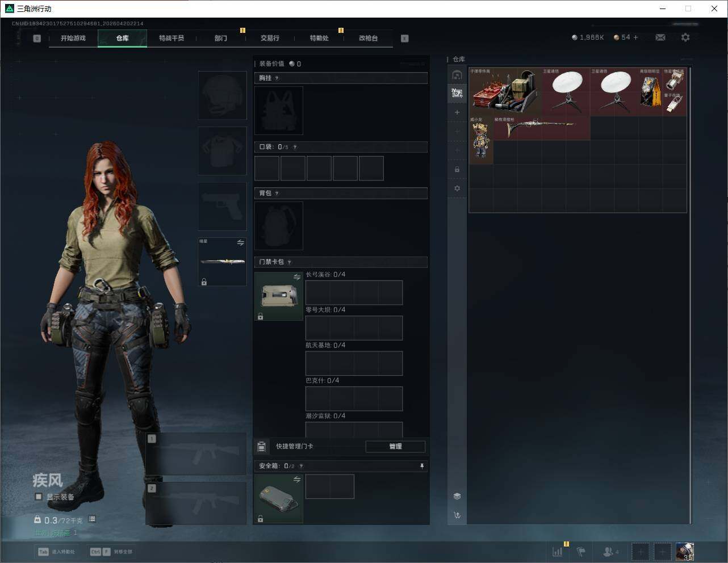Open the statistics bar chart icon
The image size is (728, 563).
click(x=558, y=551)
